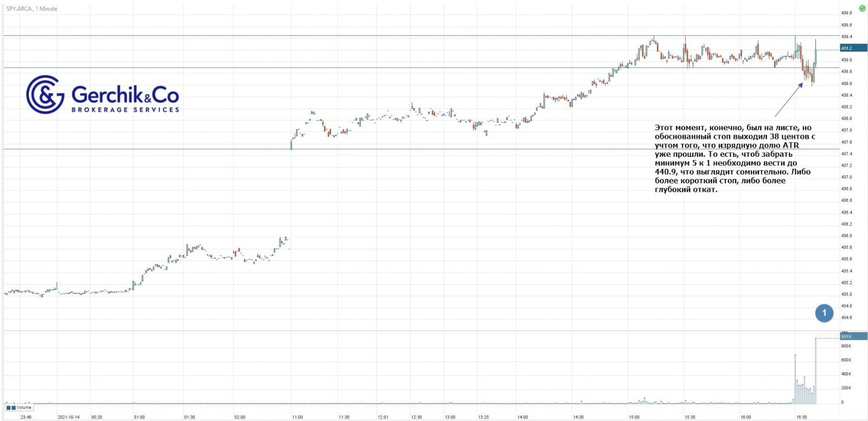Click the volume value tag 931K
Screen dimensions: 868x421
tap(853, 337)
